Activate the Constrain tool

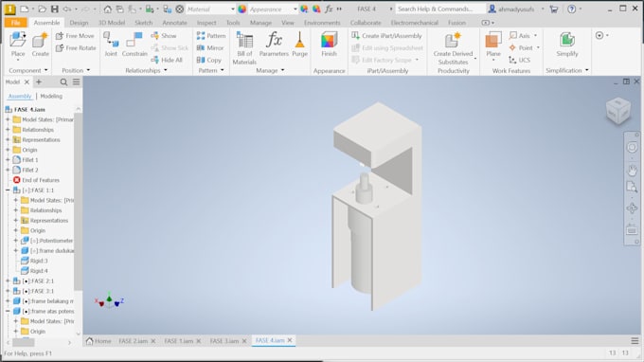134,45
